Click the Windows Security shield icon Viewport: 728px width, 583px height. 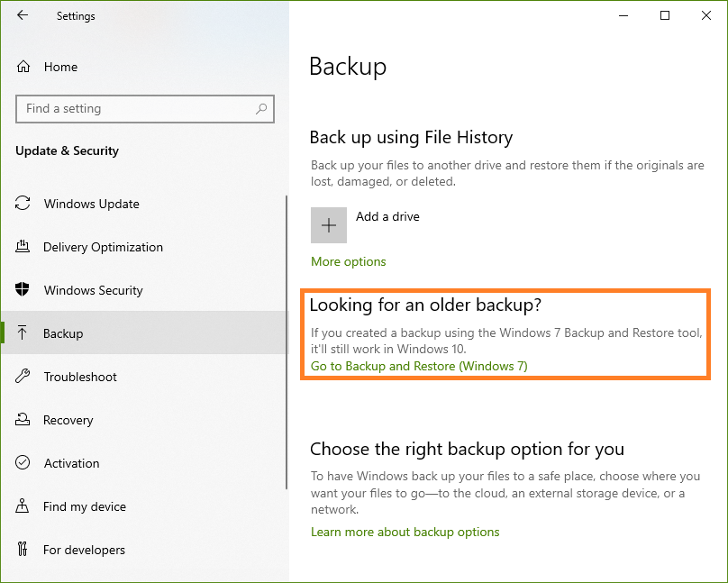(23, 289)
